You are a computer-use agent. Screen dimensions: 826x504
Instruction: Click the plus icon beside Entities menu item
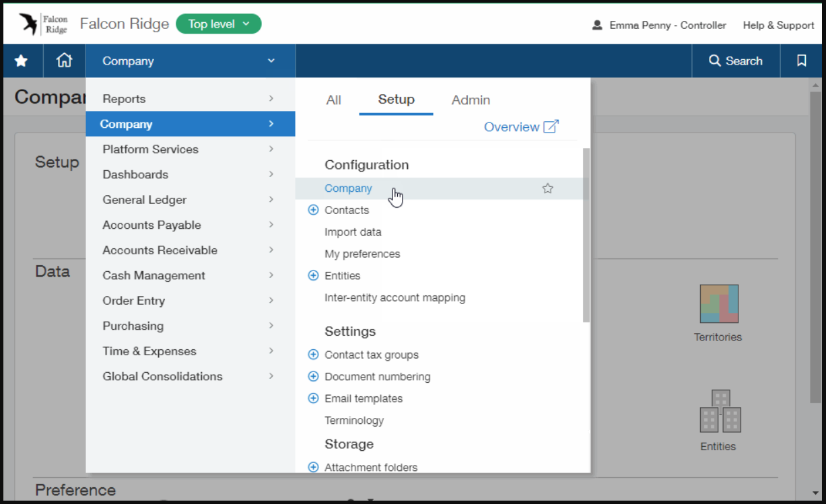(x=313, y=276)
